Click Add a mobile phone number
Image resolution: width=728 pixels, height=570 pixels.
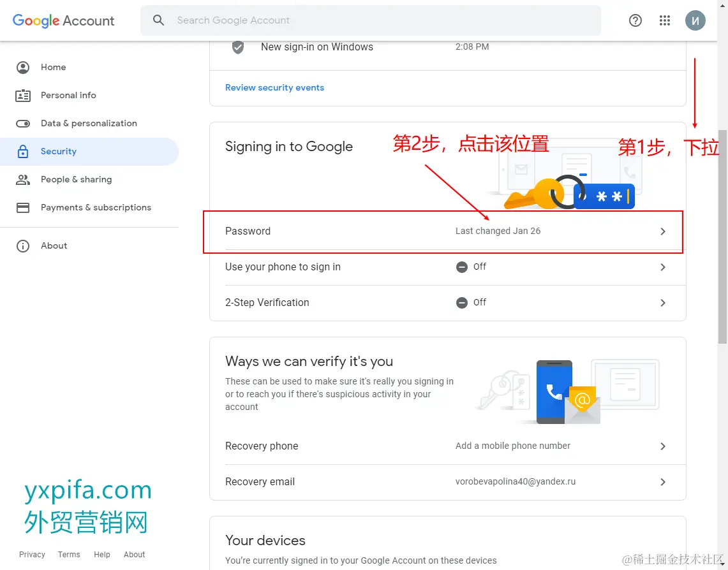512,446
